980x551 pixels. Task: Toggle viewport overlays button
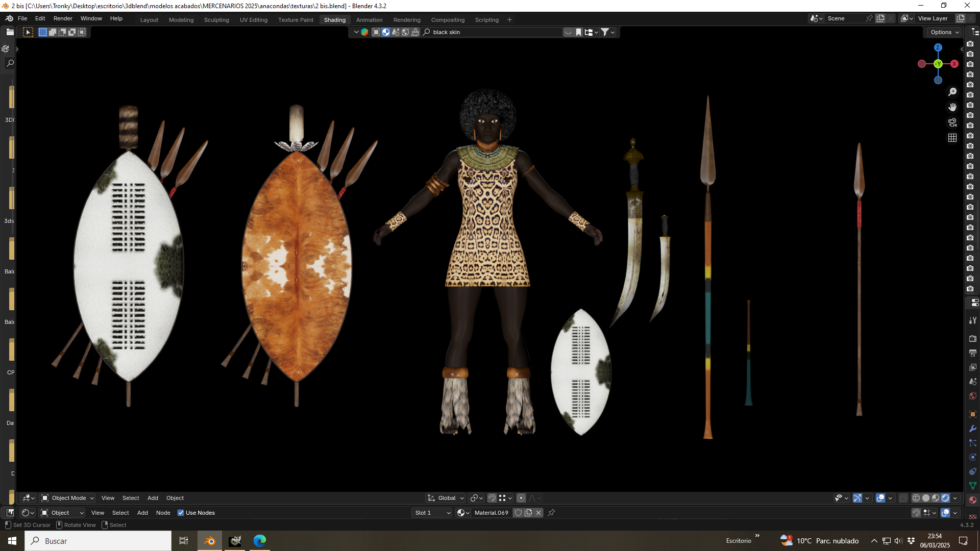880,498
